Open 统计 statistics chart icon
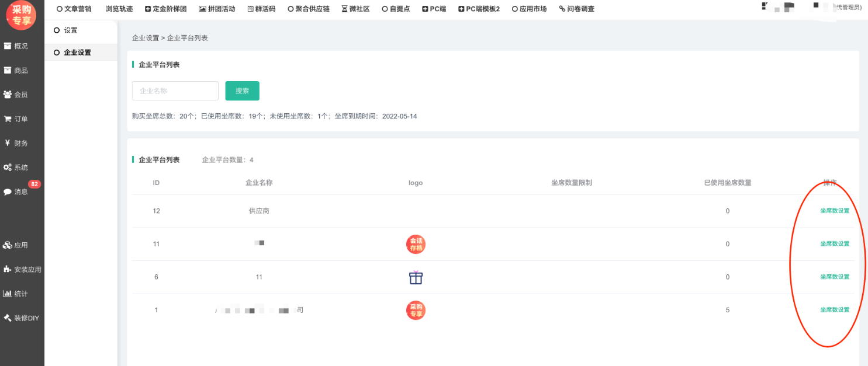868x366 pixels. (x=16, y=294)
